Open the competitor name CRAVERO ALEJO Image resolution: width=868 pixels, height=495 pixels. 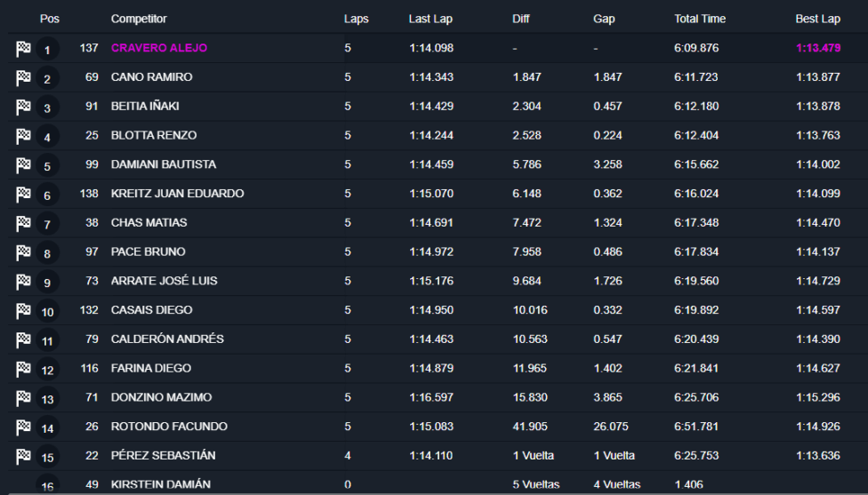point(159,48)
